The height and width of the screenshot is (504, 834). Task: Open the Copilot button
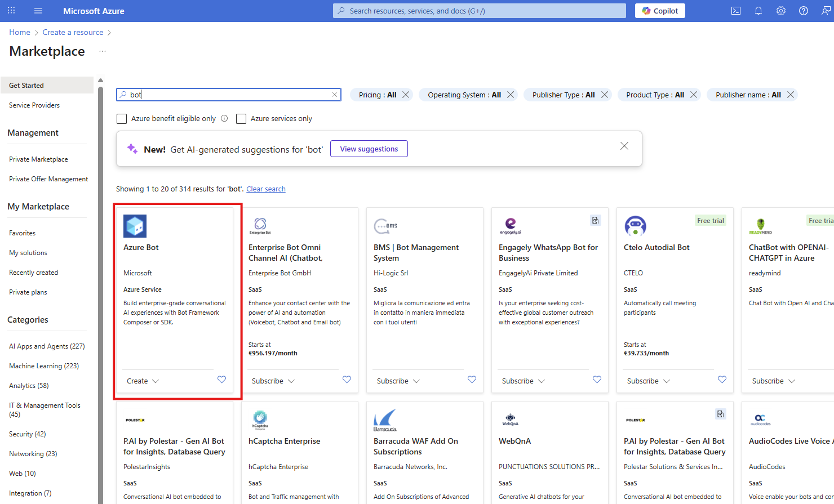(660, 11)
